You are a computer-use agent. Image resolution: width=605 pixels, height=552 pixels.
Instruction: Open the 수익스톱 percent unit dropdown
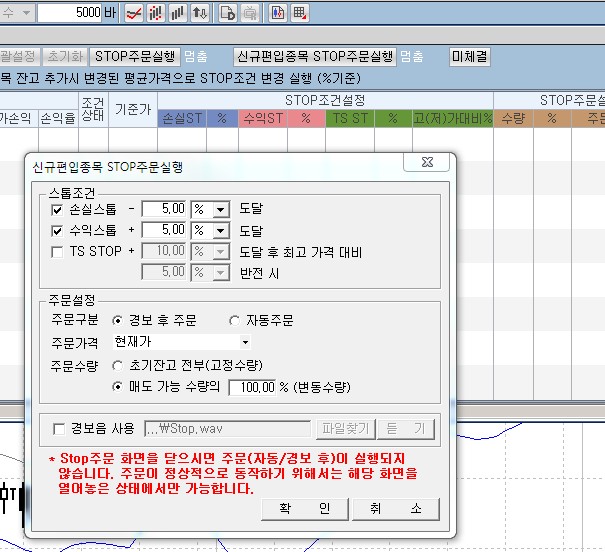pyautogui.click(x=220, y=231)
